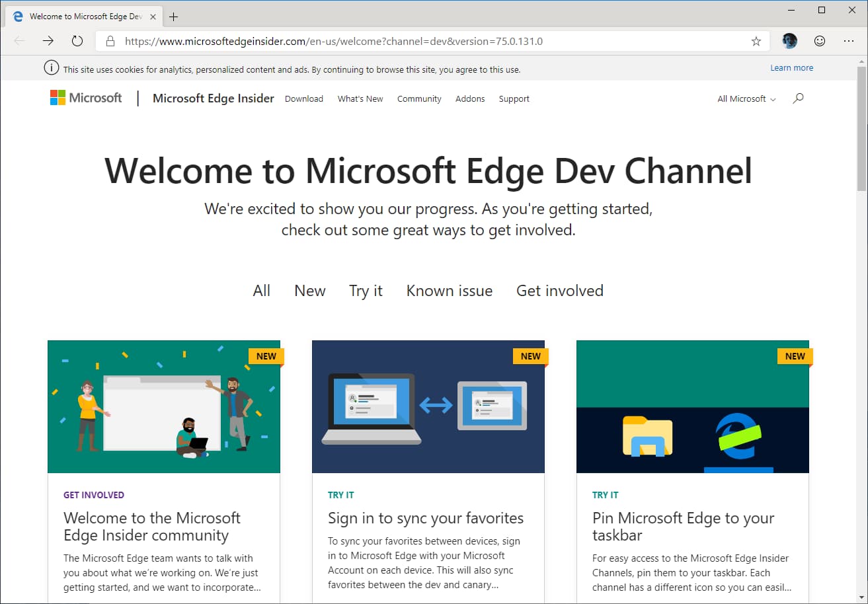Select the Known issue filter tab
Screen dimensions: 868x604
(x=450, y=291)
